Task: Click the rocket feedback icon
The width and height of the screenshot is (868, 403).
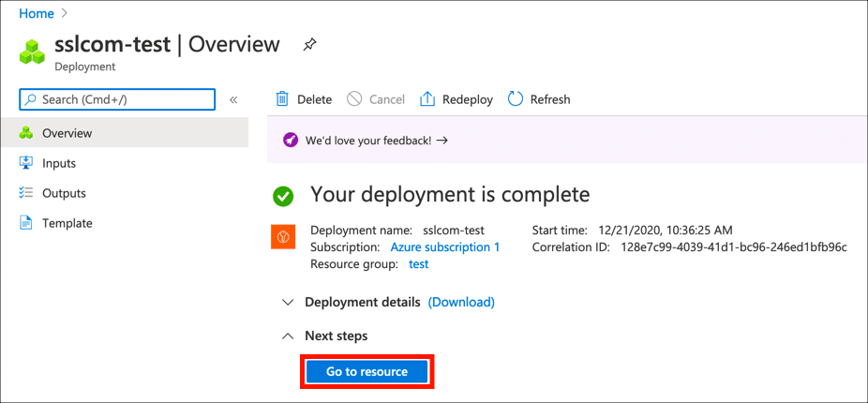Action: (291, 141)
